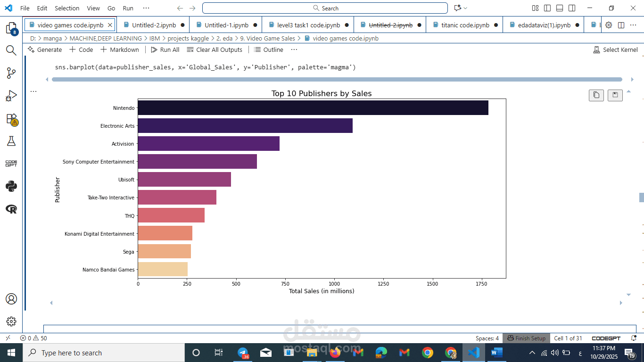Open the Manage gear in the activity bar
This screenshot has height=362, width=644.
coord(11,321)
